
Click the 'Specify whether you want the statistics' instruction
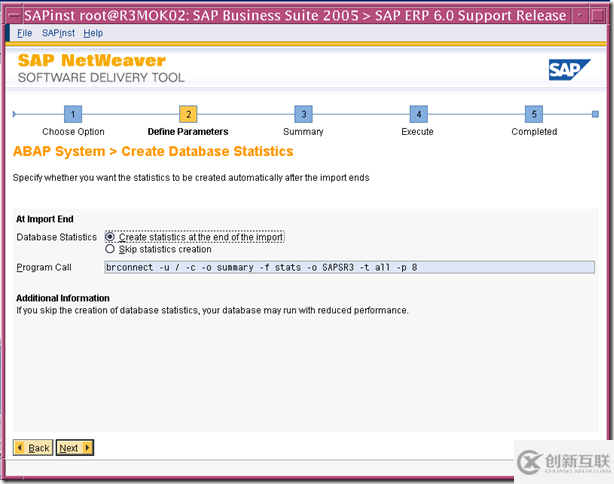pos(191,178)
